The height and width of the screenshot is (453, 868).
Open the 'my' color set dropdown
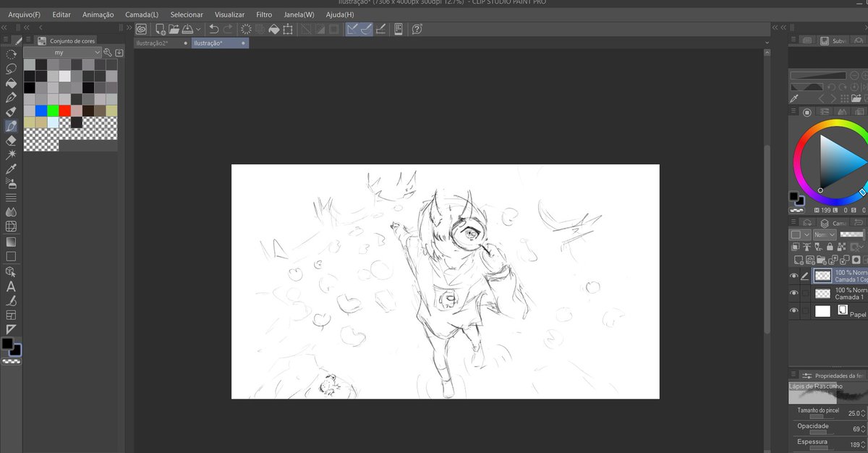(63, 53)
